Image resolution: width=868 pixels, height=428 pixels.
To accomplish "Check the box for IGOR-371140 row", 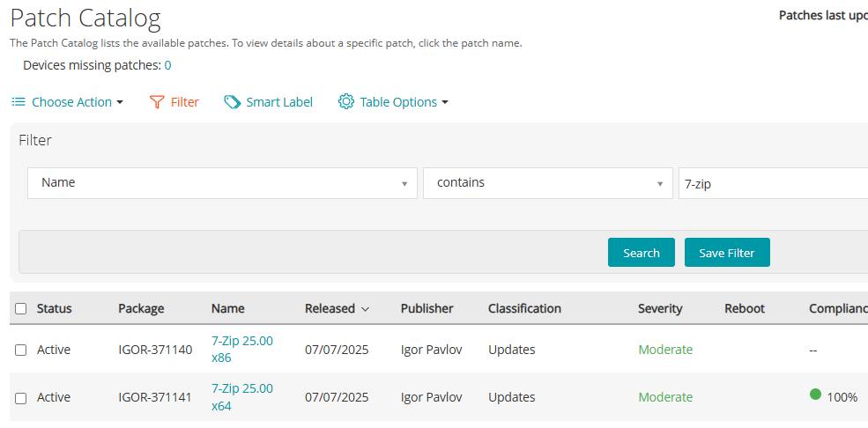I will tap(21, 350).
